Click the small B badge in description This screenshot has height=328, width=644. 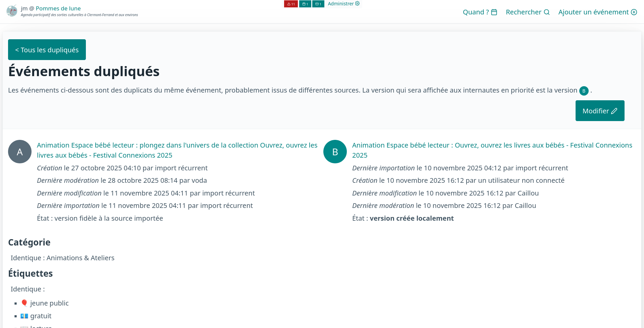(584, 91)
